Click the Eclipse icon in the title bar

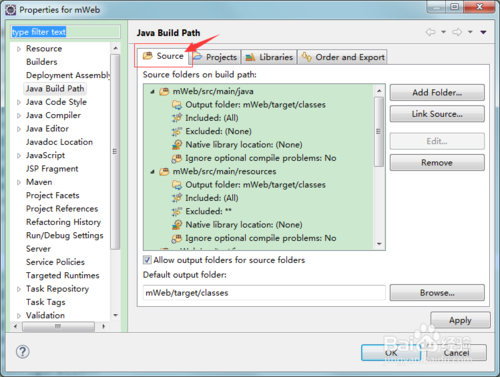click(11, 10)
